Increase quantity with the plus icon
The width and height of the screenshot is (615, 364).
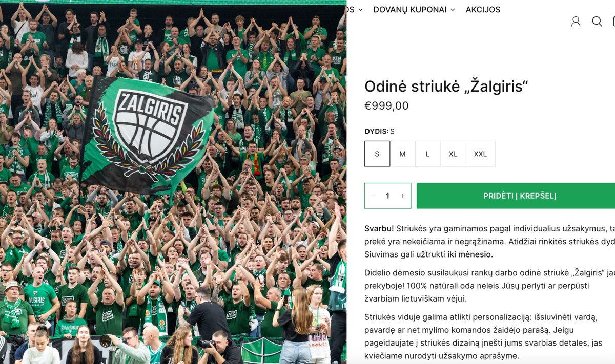point(402,196)
